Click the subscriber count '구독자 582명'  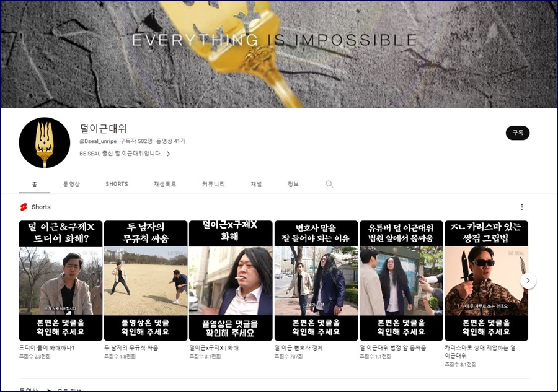pyautogui.click(x=136, y=141)
